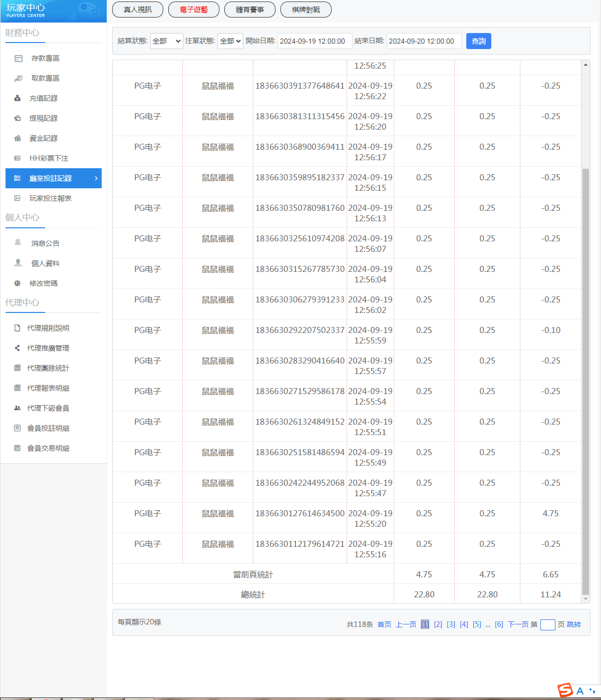Click the start date input field
Screen dimensions: 601x700
[314, 41]
